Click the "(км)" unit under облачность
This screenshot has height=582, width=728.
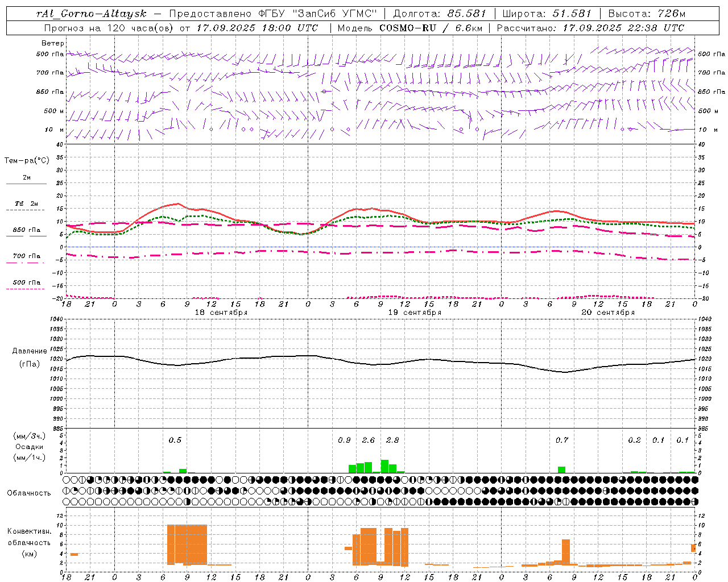[29, 554]
